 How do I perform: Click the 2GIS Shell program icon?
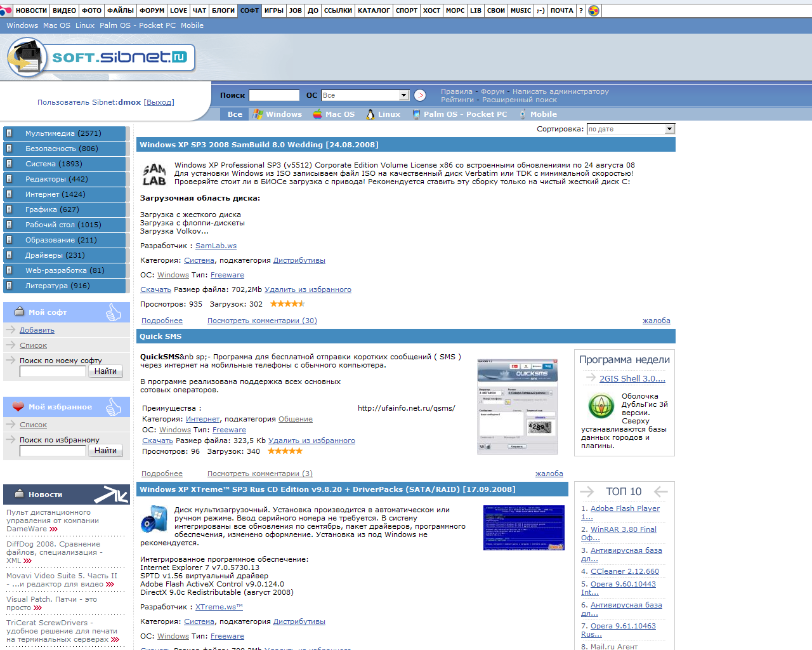pyautogui.click(x=601, y=406)
